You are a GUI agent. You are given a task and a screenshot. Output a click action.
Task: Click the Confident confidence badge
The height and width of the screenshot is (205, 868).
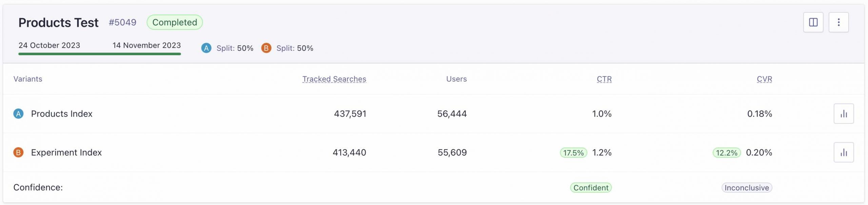[591, 187]
